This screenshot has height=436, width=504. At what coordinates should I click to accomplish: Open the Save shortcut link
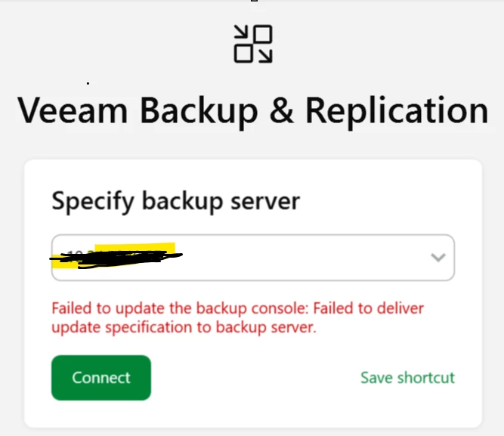pyautogui.click(x=407, y=378)
